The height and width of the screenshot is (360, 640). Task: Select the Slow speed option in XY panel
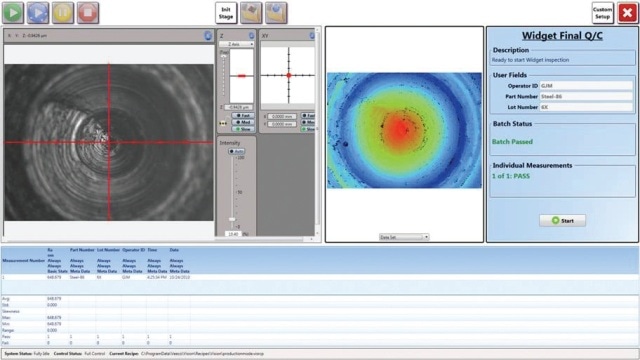308,129
